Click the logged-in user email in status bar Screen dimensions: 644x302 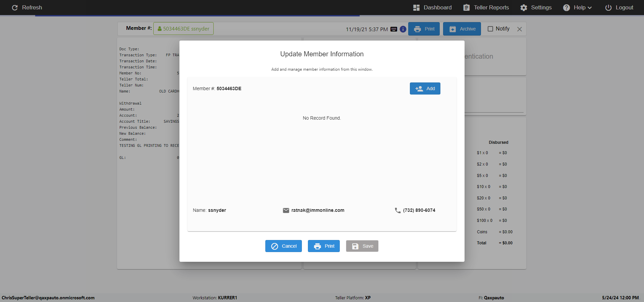(48, 298)
